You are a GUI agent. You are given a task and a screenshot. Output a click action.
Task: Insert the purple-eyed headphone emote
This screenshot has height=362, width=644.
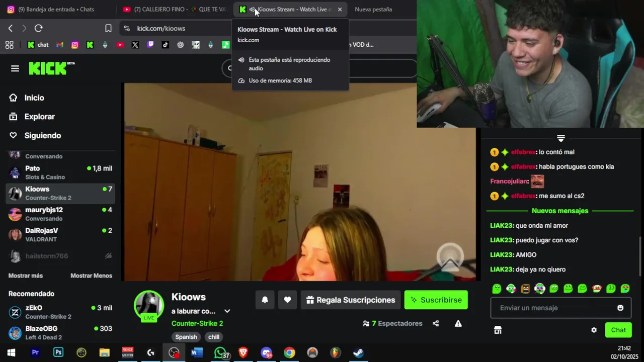coord(539,289)
